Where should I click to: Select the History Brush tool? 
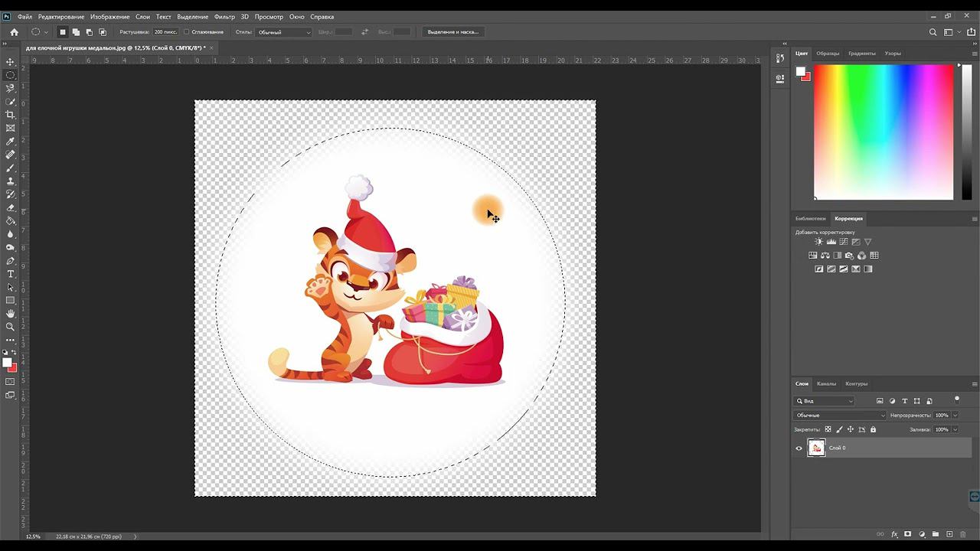coord(10,194)
